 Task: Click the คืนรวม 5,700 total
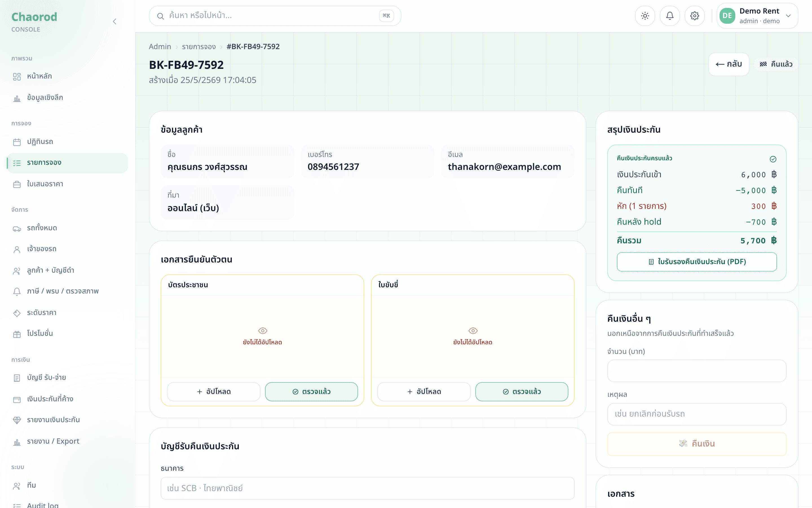[697, 240]
